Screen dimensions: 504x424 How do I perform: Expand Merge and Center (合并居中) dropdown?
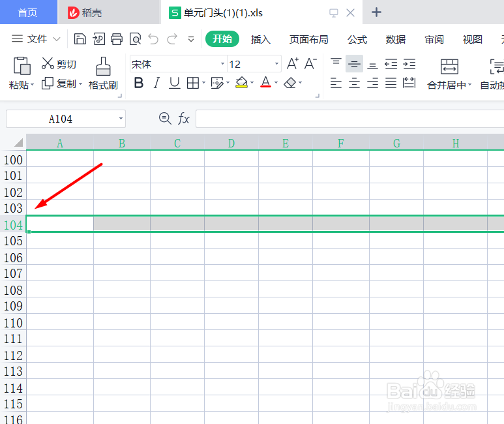tap(469, 85)
